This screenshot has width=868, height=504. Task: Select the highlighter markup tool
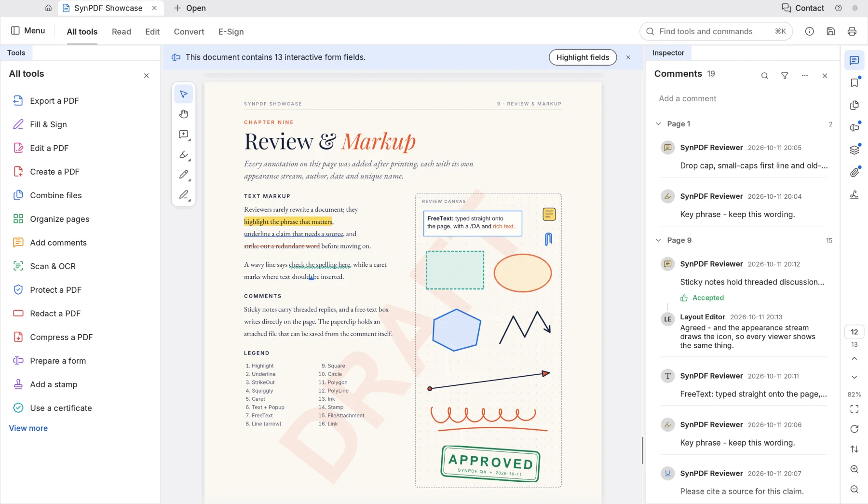click(x=184, y=155)
